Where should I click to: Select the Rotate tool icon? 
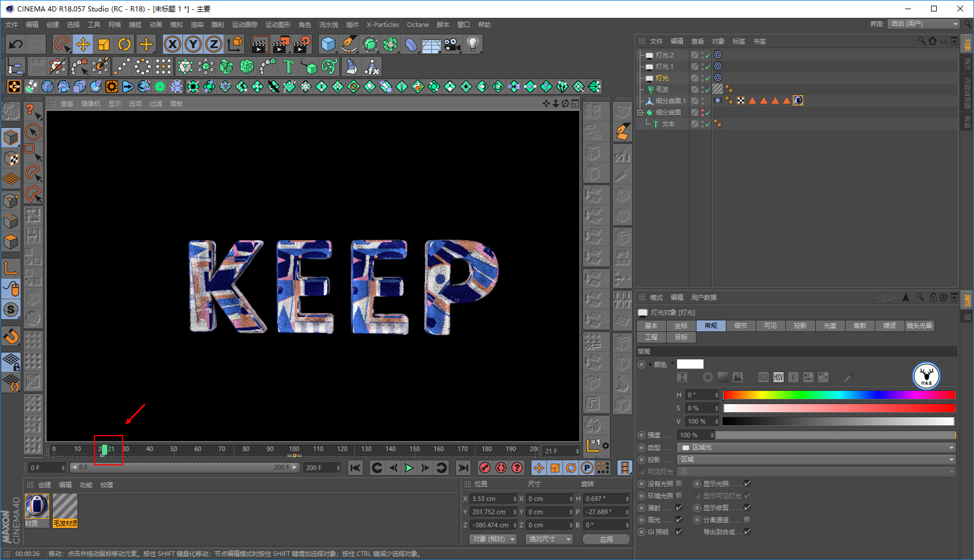(x=124, y=44)
